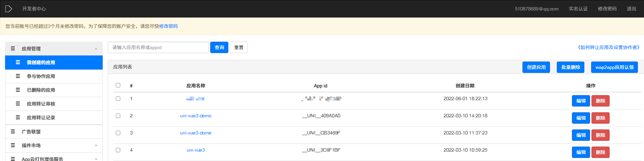644x161 pixels.
Task: Toggle the select-all checkbox in table header
Action: 118,85
